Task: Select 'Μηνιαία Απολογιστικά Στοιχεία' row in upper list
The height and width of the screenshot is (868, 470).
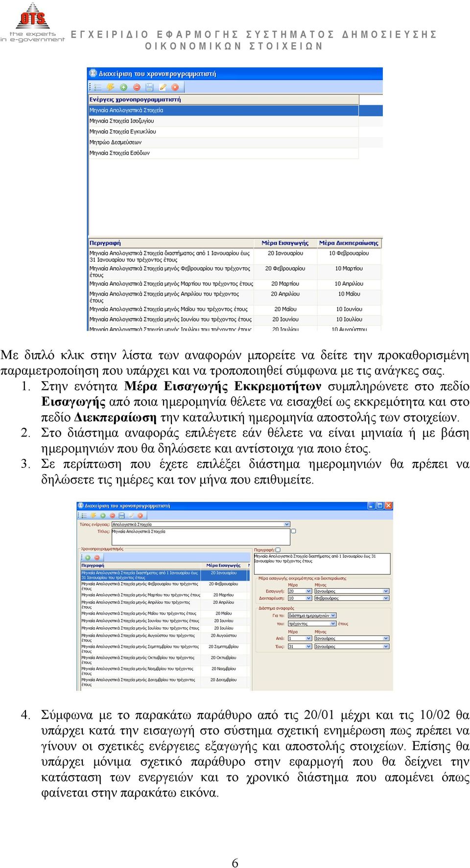Action: [x=223, y=110]
